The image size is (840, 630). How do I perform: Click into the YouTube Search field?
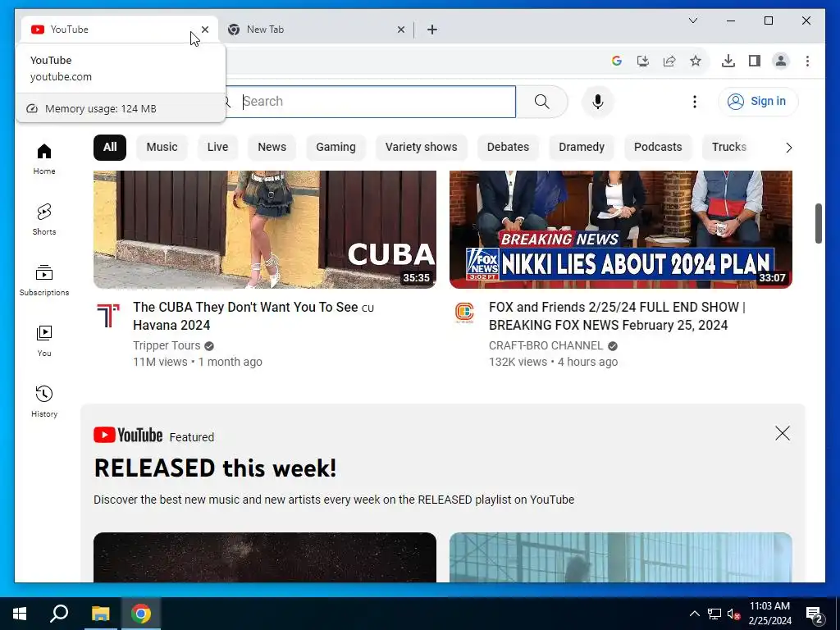pos(371,101)
